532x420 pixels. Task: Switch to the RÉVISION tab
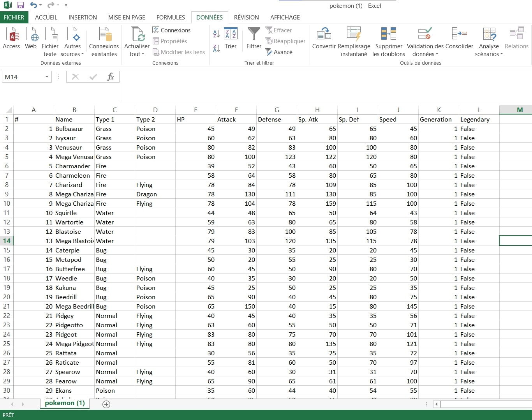click(x=246, y=17)
